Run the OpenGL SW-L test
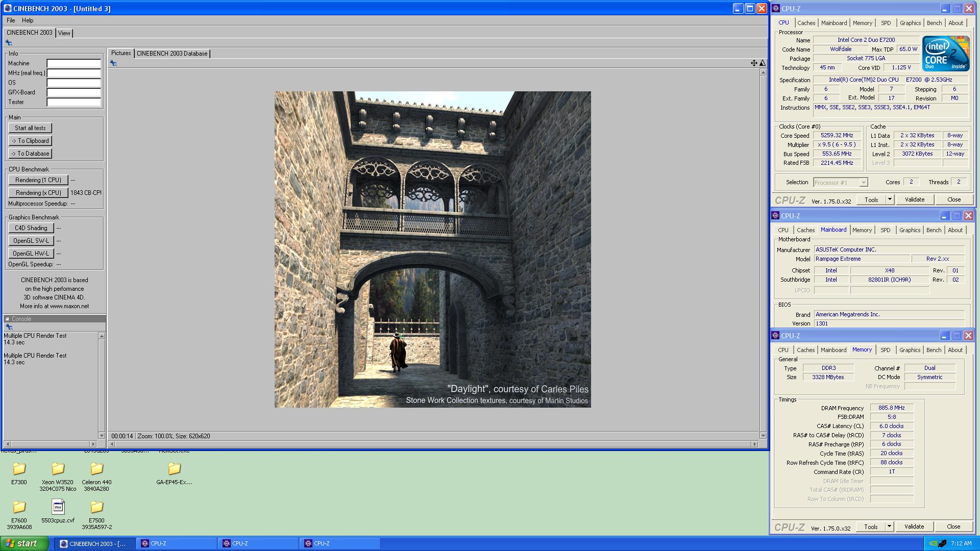Image resolution: width=980 pixels, height=551 pixels. click(31, 241)
